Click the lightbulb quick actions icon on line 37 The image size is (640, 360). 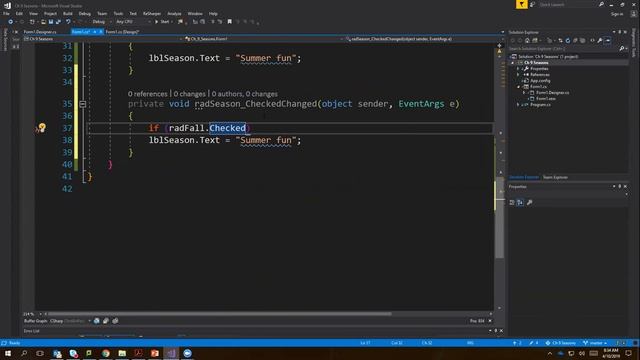click(x=42, y=128)
